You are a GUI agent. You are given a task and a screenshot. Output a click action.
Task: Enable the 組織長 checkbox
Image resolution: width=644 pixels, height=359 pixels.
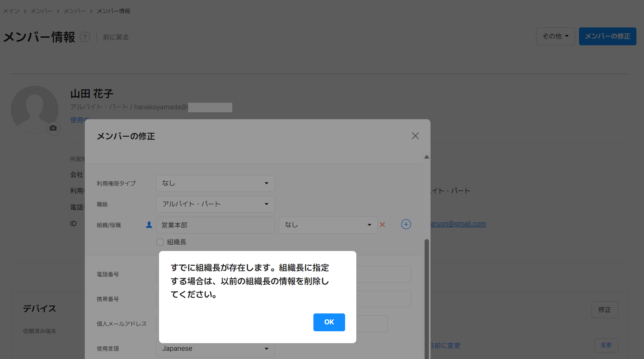click(x=160, y=242)
